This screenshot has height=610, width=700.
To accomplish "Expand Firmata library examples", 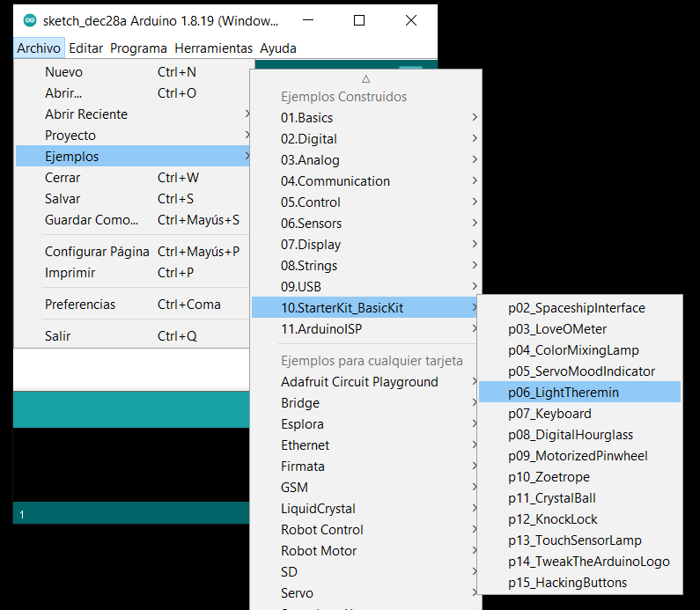I will pyautogui.click(x=366, y=467).
